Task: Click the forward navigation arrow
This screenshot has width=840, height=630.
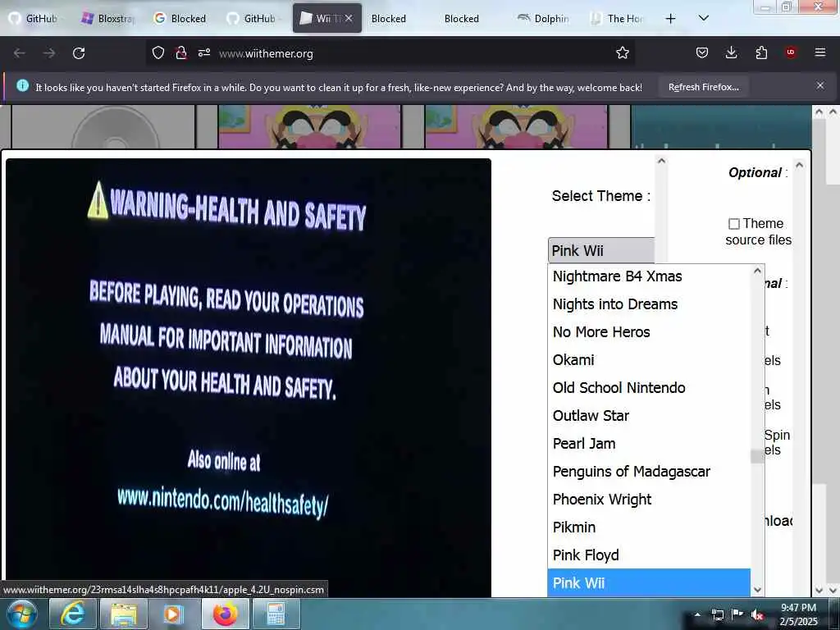Action: [49, 53]
